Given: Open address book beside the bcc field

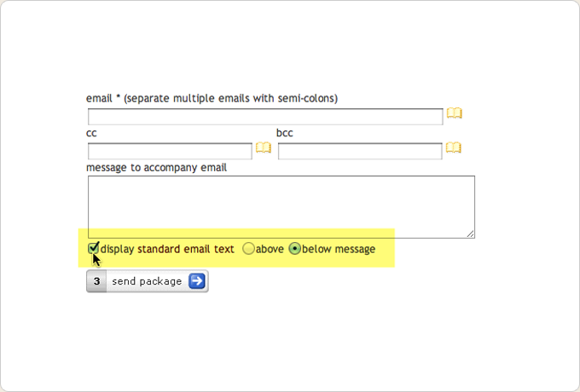Looking at the screenshot, I should point(454,147).
